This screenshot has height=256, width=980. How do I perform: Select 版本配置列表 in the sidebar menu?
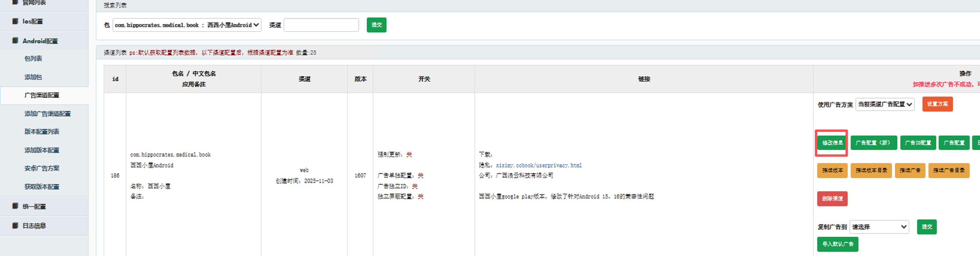coord(42,132)
